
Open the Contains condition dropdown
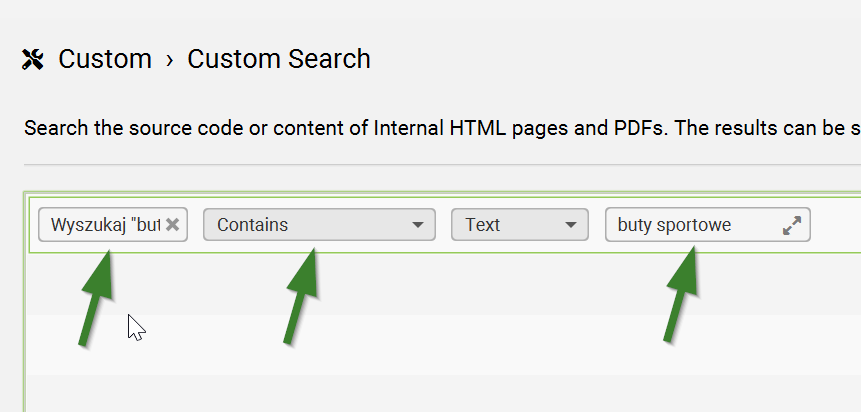[310, 225]
